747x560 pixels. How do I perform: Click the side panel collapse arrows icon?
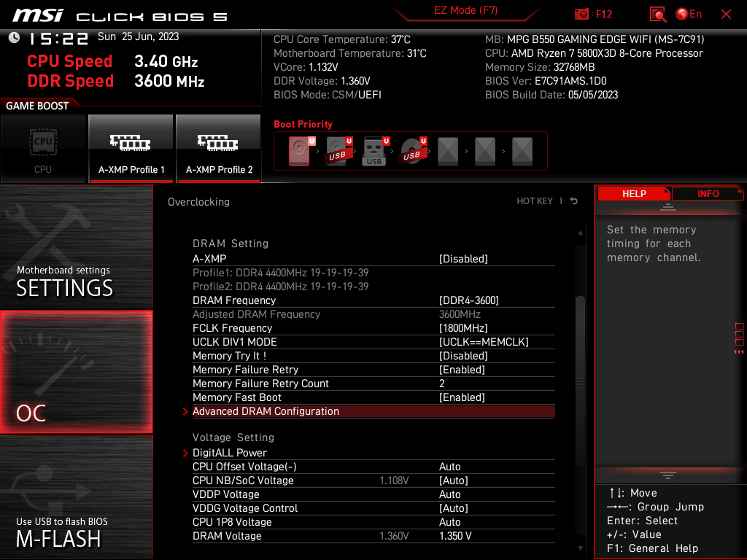point(739,352)
